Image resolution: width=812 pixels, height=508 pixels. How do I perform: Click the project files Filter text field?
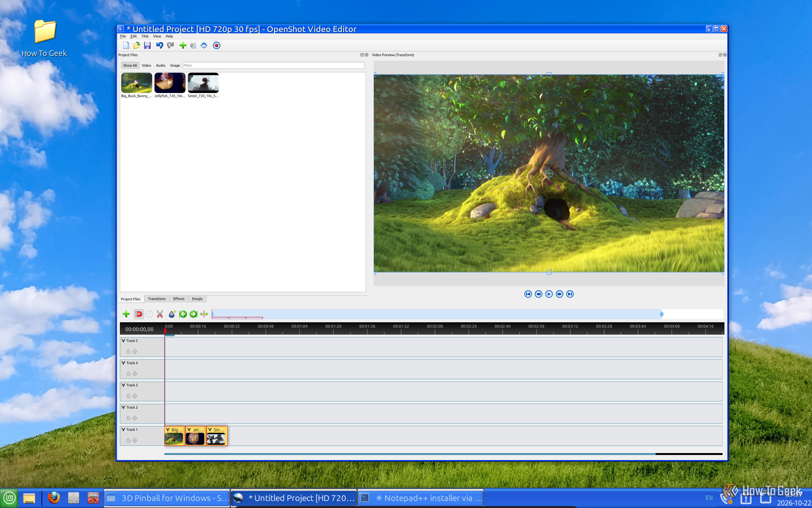[x=273, y=65]
